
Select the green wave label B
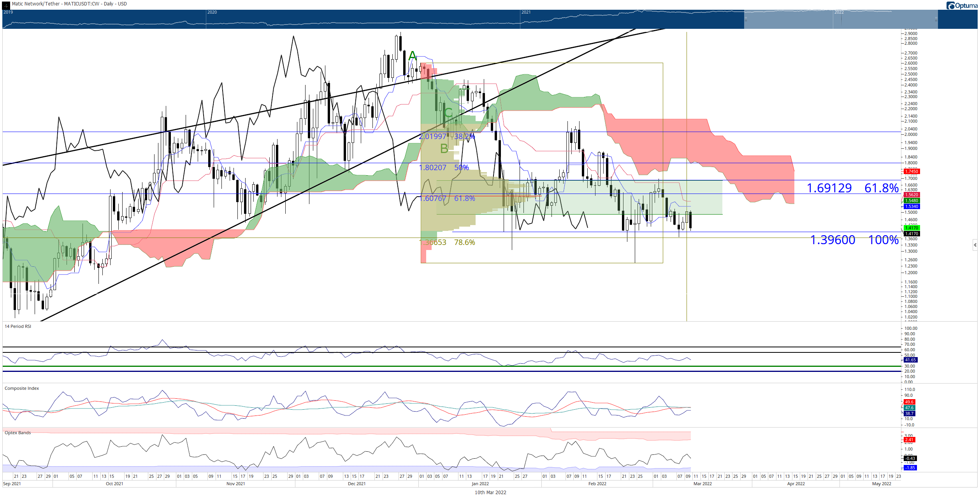coord(444,148)
